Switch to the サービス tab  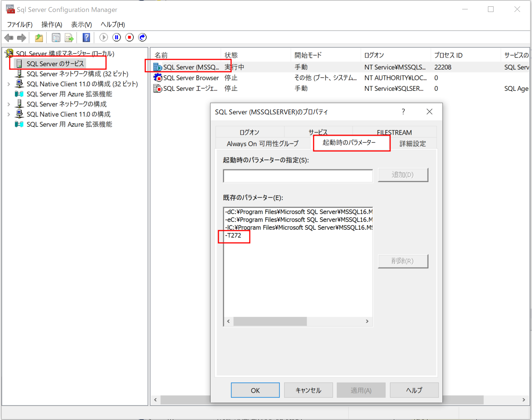(x=318, y=132)
